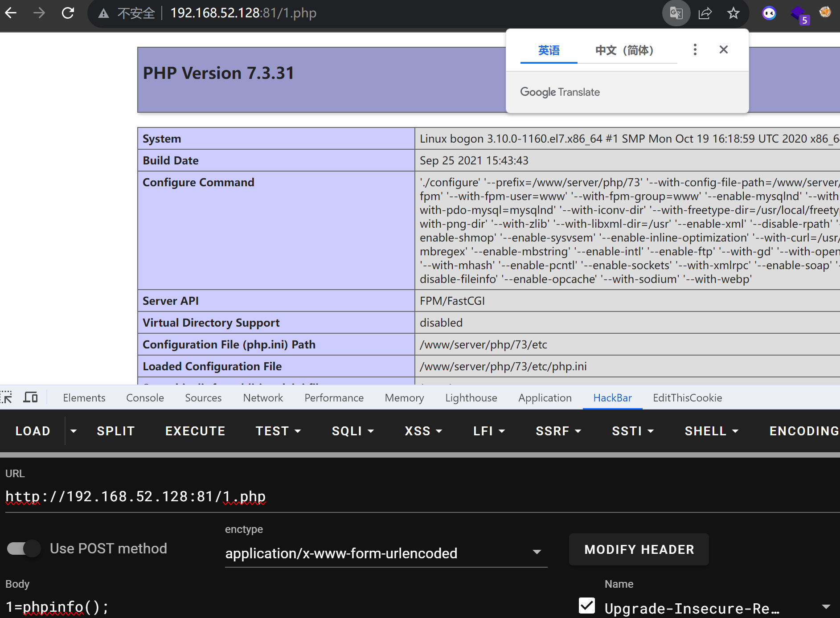Open the Elements DevTools tab

[x=84, y=398]
